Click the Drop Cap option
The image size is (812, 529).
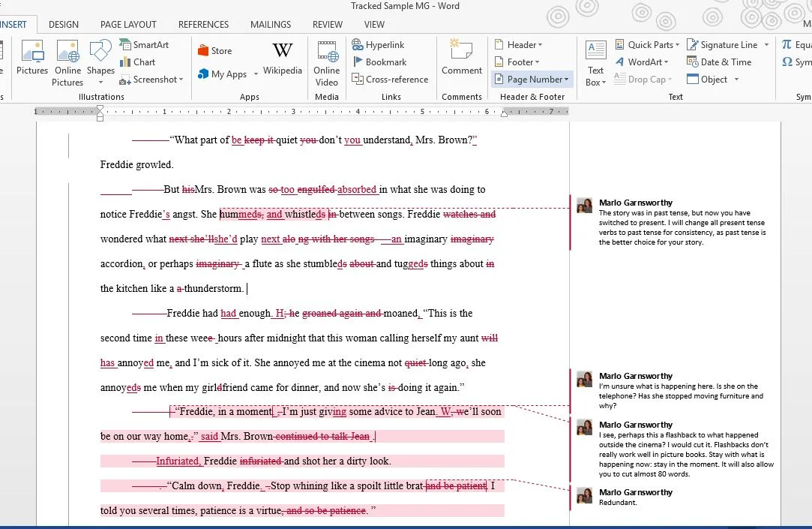click(x=643, y=80)
